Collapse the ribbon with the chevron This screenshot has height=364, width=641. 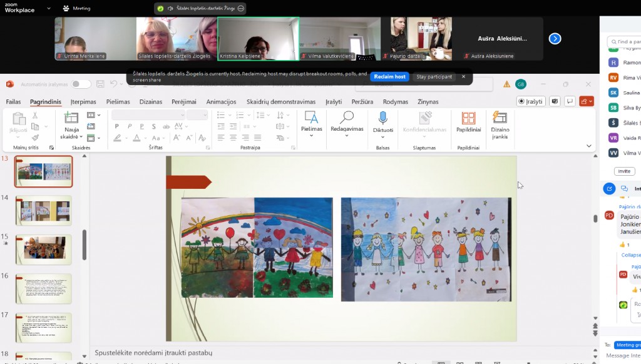[588, 146]
